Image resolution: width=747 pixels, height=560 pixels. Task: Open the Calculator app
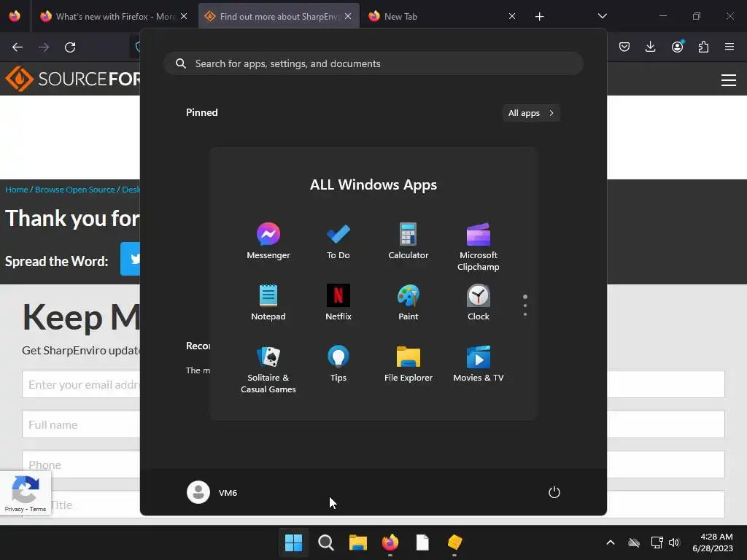point(409,241)
